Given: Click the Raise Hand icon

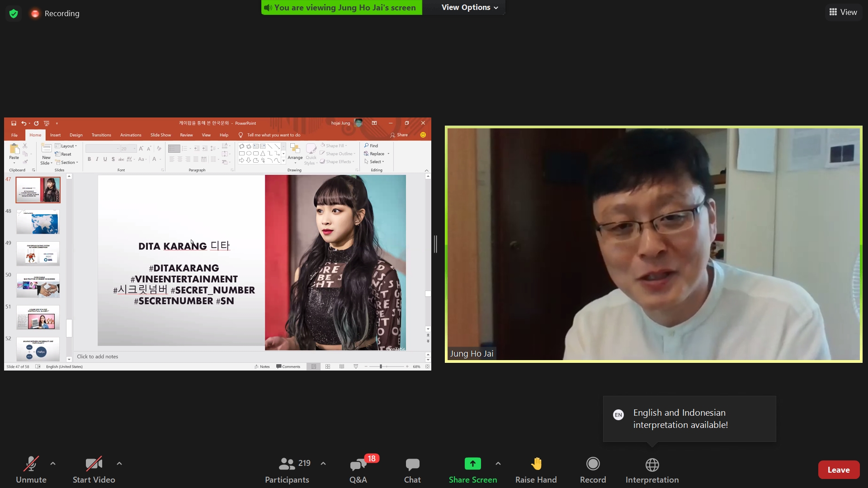Looking at the screenshot, I should [x=536, y=465].
